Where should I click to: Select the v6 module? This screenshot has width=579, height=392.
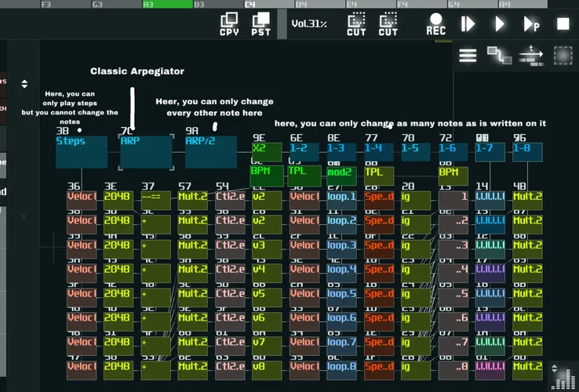(267, 322)
